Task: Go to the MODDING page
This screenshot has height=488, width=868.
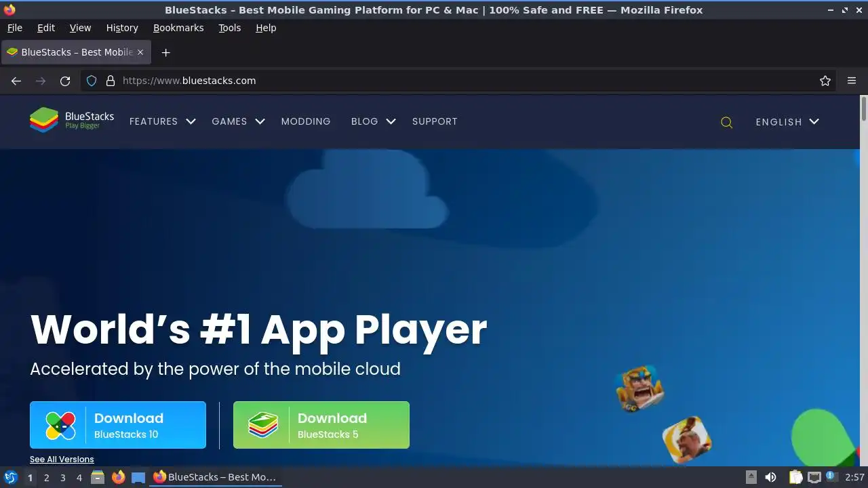Action: click(x=306, y=121)
